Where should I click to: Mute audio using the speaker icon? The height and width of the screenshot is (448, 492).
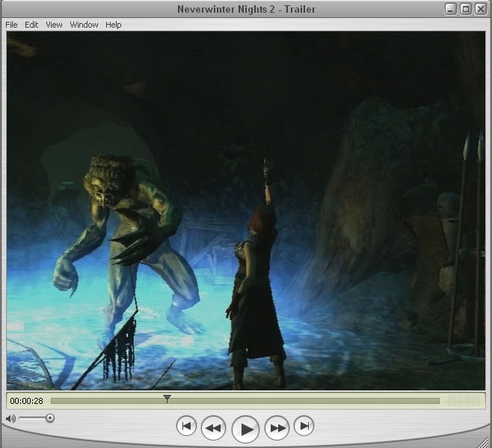[x=10, y=418]
